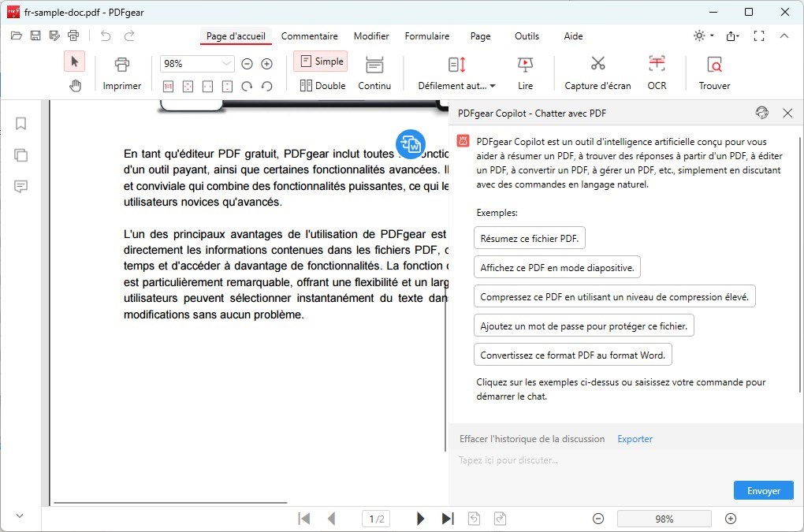Select the arrow cursor tool
The width and height of the screenshot is (804, 532).
click(x=75, y=62)
